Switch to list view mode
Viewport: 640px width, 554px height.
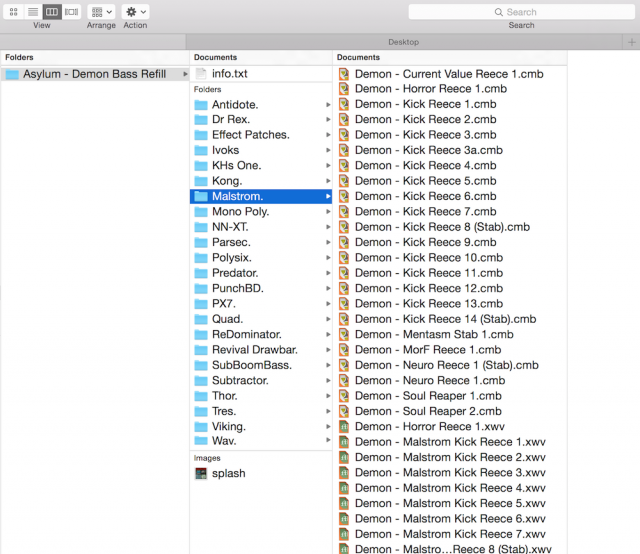(x=33, y=12)
